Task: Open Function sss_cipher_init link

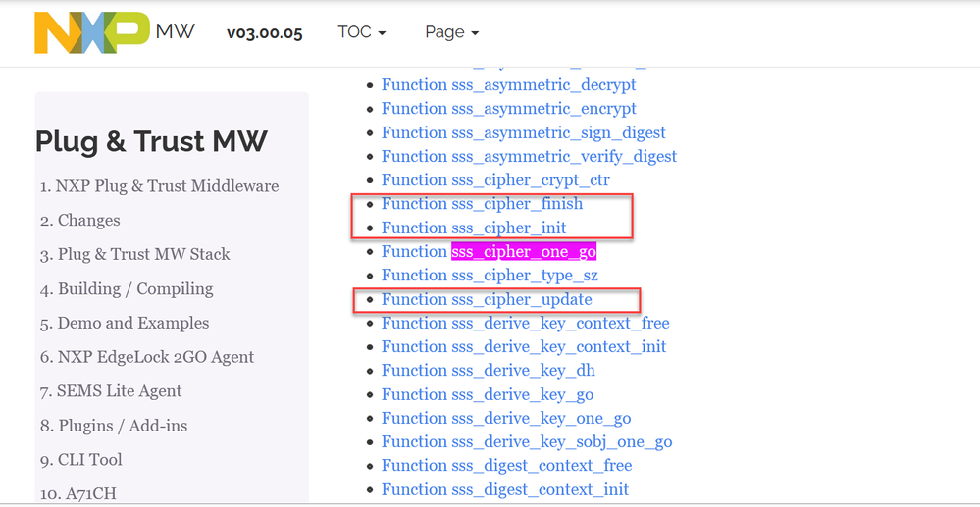Action: (x=475, y=228)
